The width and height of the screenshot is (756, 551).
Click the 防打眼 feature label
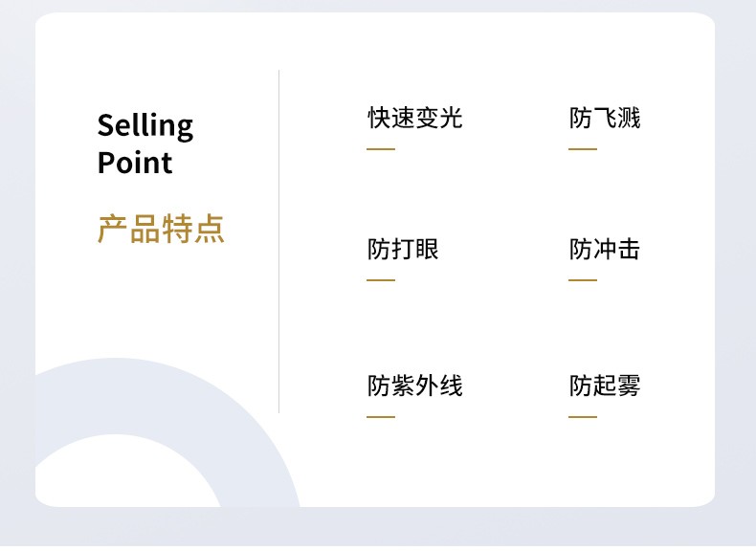click(x=403, y=249)
